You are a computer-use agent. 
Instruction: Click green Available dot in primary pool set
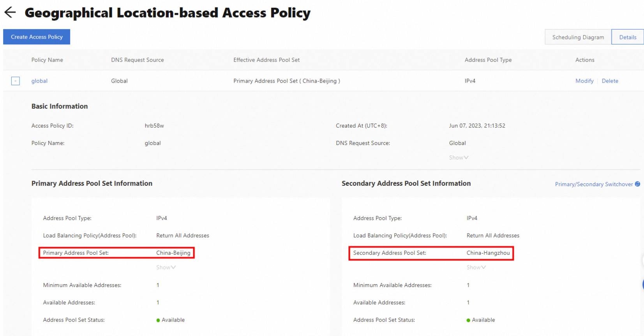(158, 320)
